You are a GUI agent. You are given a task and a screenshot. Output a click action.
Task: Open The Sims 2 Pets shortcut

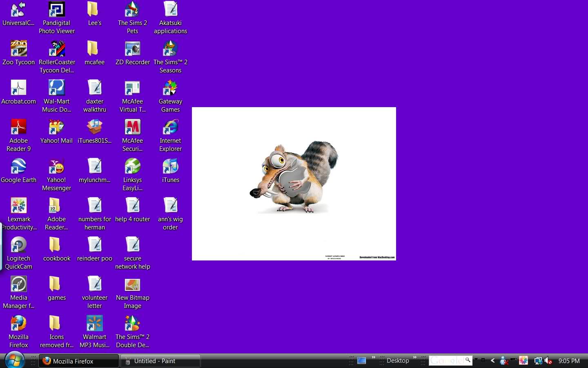(x=132, y=18)
